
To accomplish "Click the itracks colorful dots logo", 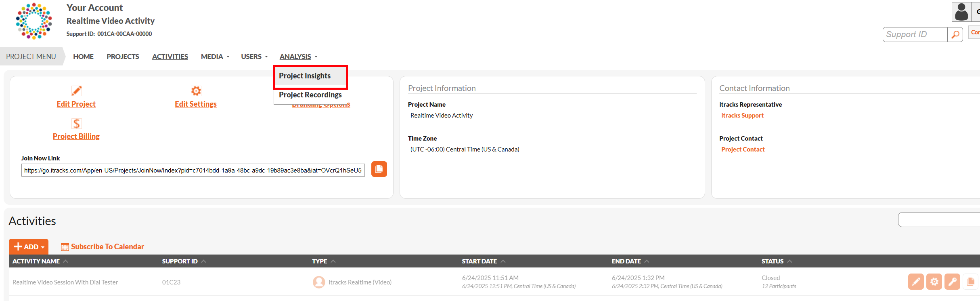I will [34, 21].
